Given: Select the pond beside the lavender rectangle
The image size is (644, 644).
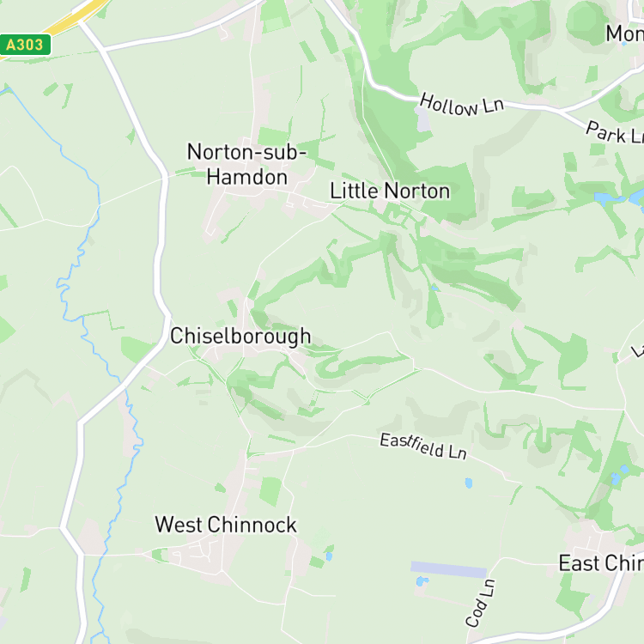Looking at the screenshot, I should [422, 581].
